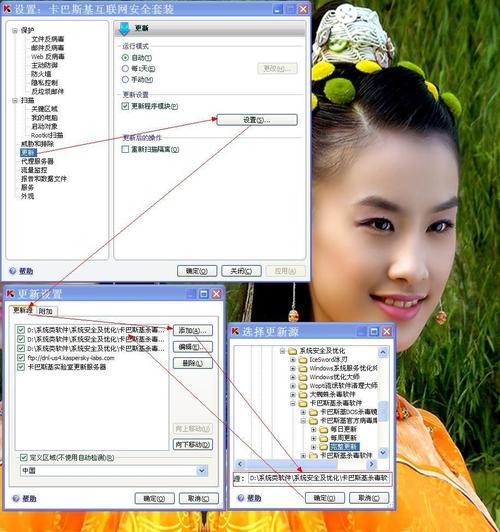
Task: Switch to 更新源 tab
Action: pyautogui.click(x=22, y=310)
